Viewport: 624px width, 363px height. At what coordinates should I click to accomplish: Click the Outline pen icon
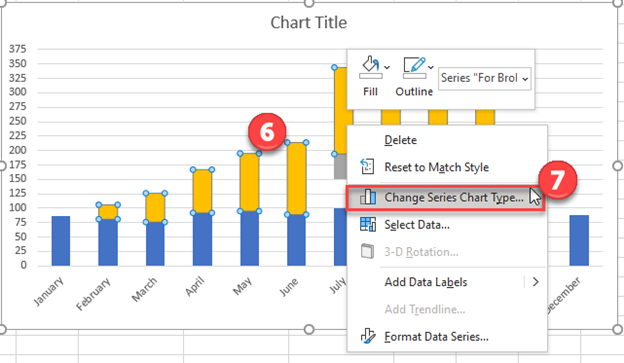point(414,67)
